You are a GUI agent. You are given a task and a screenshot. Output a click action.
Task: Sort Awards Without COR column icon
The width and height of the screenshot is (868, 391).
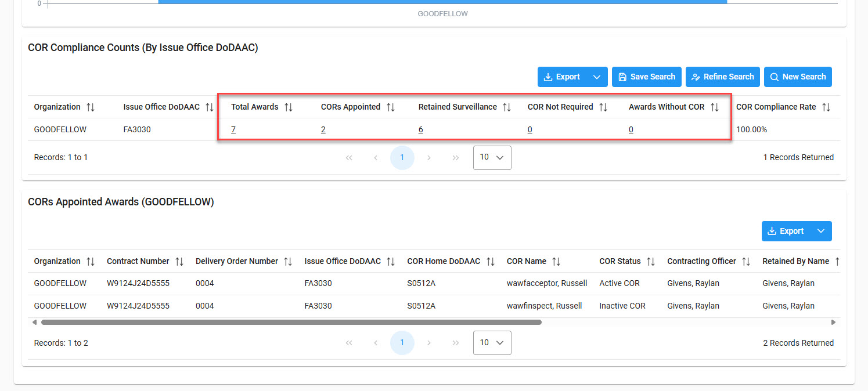[x=714, y=107]
